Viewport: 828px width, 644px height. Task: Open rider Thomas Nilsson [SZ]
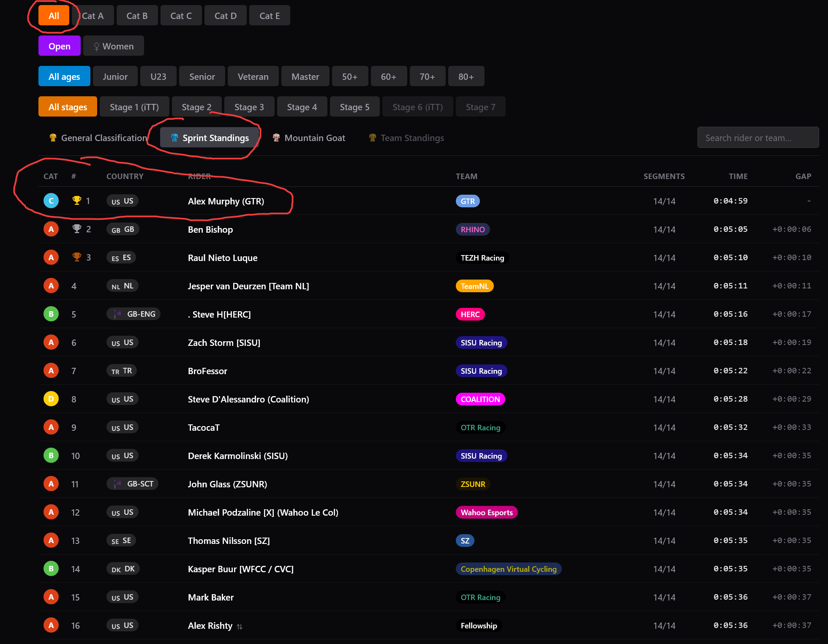(229, 541)
